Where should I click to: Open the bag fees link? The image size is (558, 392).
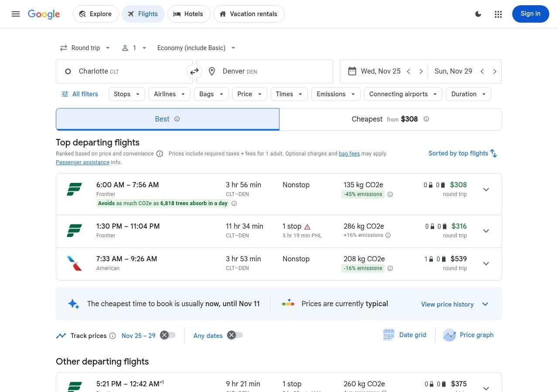[349, 154]
